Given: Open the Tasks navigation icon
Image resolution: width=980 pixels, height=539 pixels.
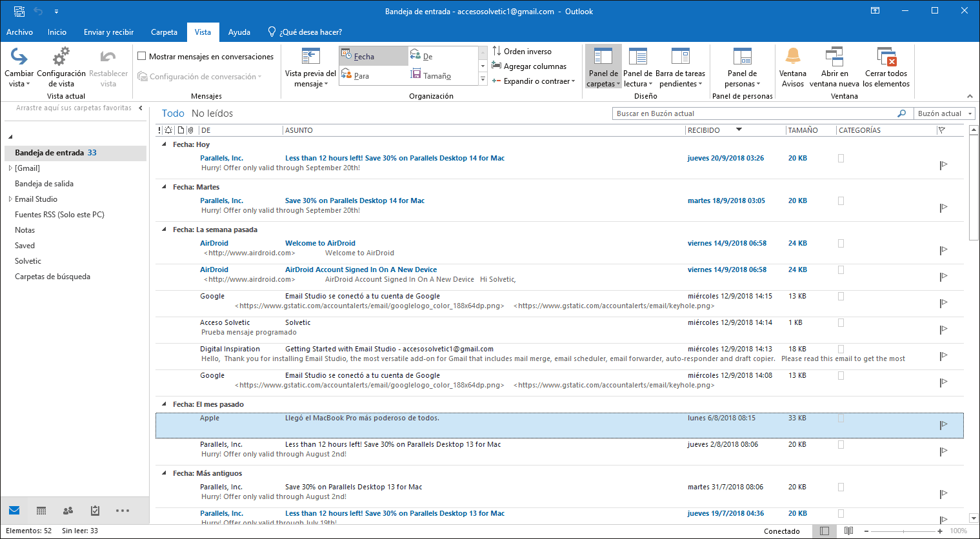Looking at the screenshot, I should [94, 510].
